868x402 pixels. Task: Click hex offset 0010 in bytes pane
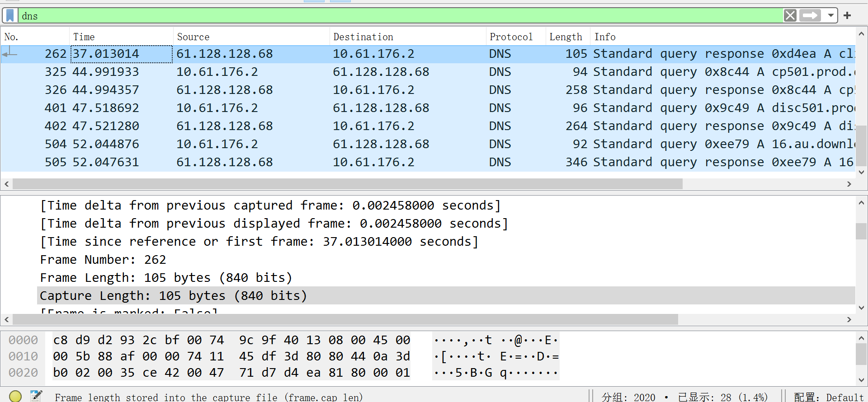tap(23, 356)
